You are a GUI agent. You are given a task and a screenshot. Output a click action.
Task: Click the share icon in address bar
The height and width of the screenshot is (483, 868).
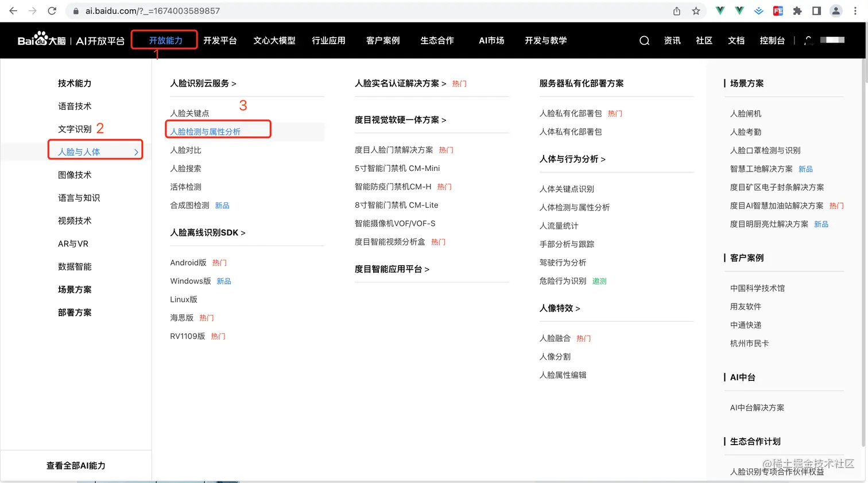point(677,11)
